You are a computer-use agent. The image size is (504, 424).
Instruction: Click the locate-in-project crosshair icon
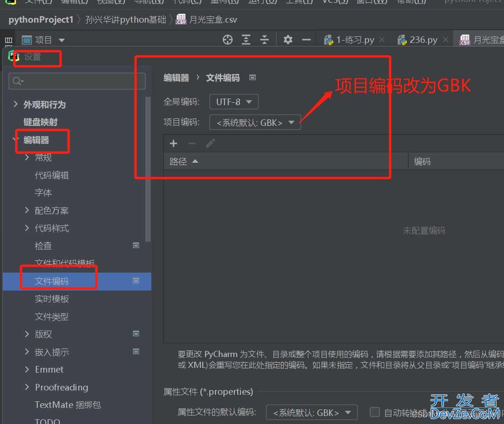click(x=228, y=40)
